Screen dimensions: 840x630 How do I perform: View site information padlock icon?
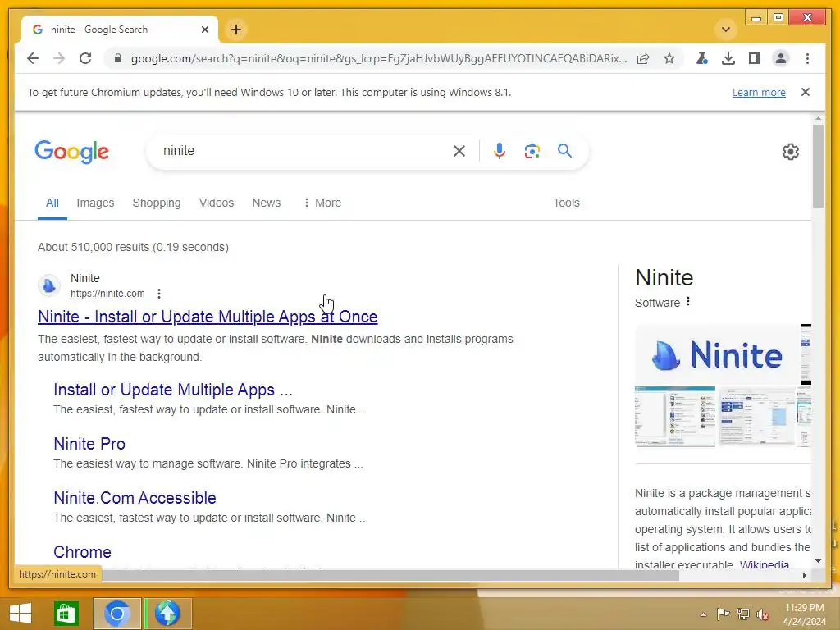(118, 58)
